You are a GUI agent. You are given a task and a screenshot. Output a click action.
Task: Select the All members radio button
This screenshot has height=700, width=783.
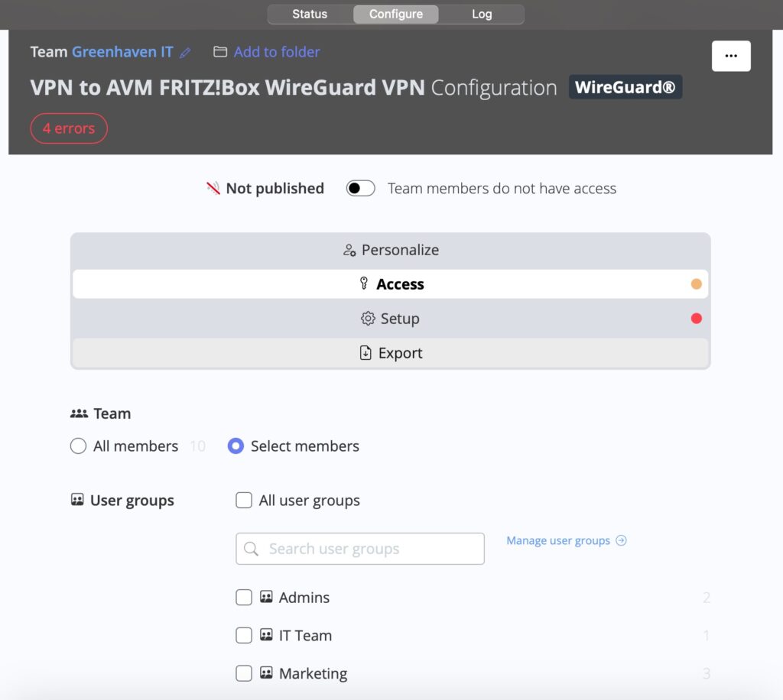(79, 446)
